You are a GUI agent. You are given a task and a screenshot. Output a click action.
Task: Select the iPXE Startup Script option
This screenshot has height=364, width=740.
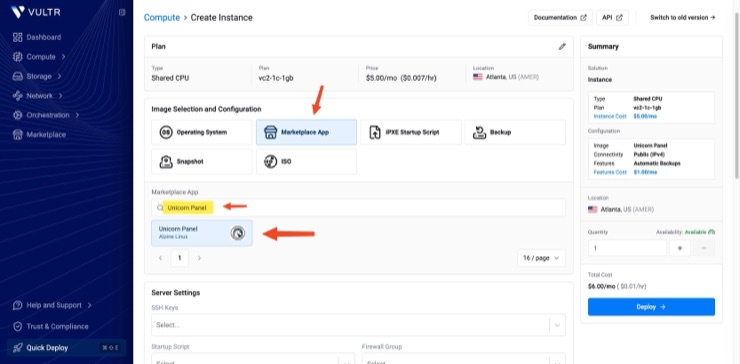(x=411, y=132)
